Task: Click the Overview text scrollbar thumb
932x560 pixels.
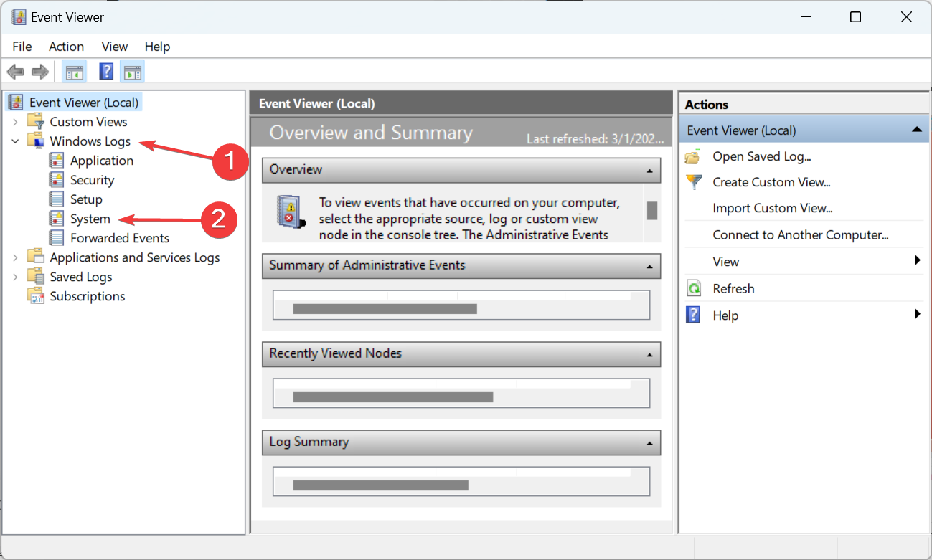Action: [x=652, y=211]
